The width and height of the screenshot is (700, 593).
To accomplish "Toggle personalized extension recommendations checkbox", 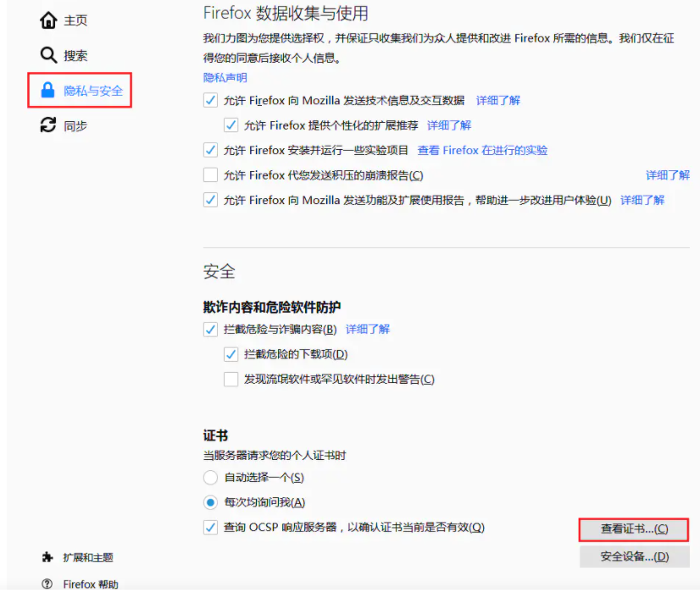I will click(231, 125).
